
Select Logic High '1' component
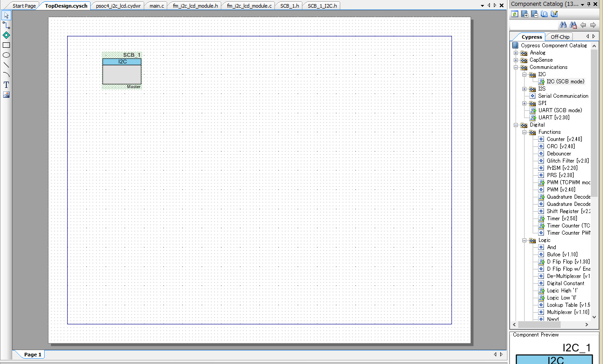[562, 291]
